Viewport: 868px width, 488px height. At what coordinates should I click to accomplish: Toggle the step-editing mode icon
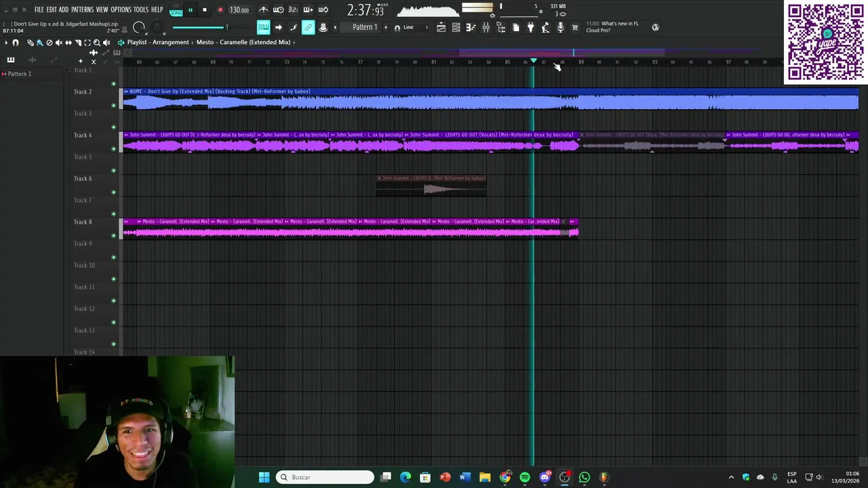click(293, 27)
